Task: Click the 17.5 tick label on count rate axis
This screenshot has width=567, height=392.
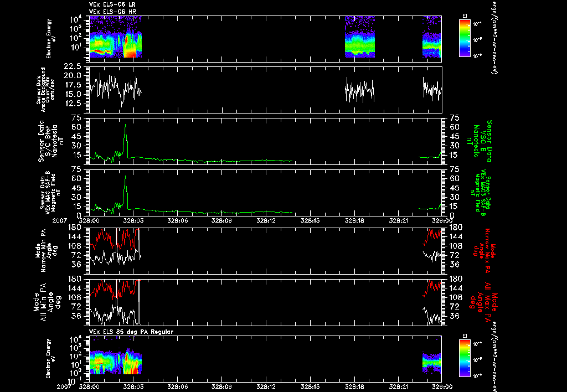Action: pyautogui.click(x=72, y=85)
